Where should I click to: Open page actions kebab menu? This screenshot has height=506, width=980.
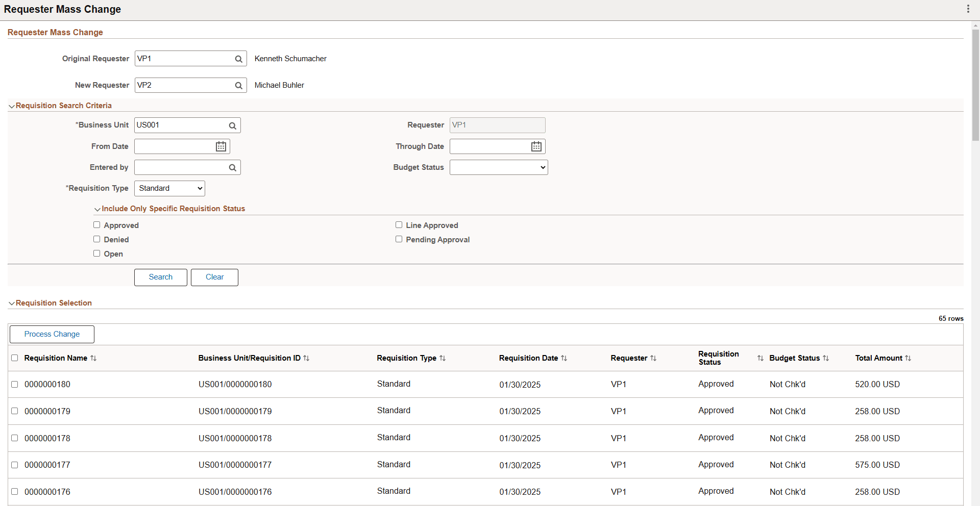[968, 9]
